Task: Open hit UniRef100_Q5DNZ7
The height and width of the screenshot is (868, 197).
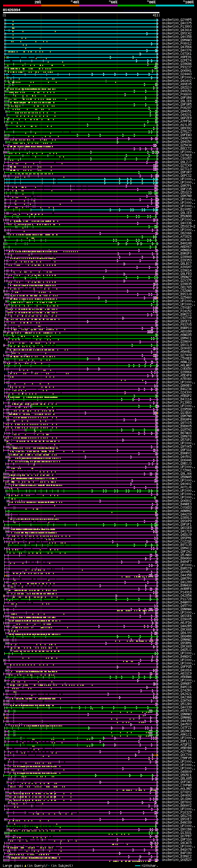Action: click(177, 277)
